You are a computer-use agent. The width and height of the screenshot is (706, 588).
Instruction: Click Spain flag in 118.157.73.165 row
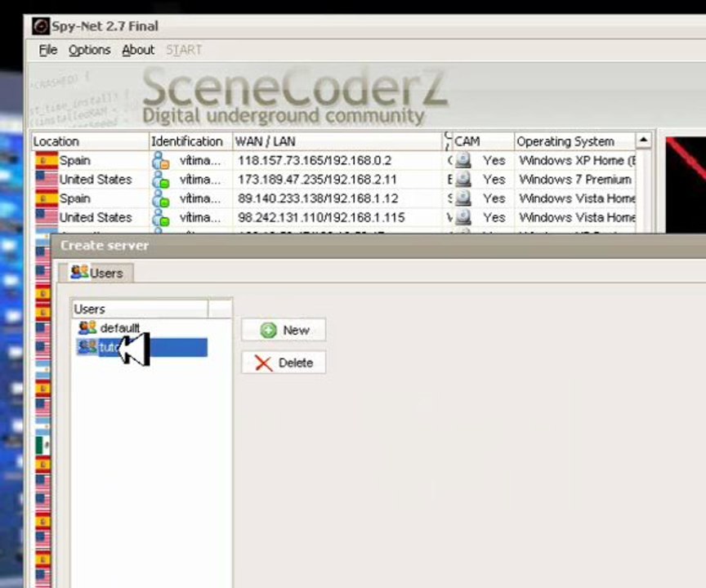tap(47, 160)
